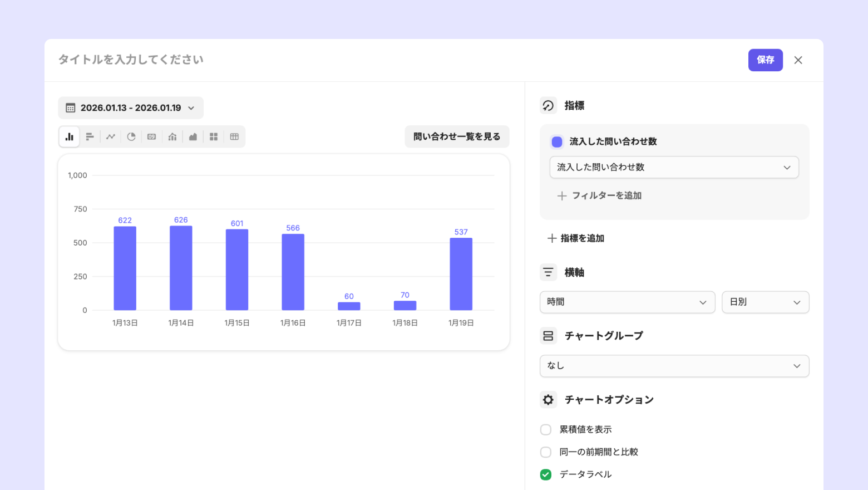The height and width of the screenshot is (490, 868).
Task: Open the date range 2026.01.13 - 2026.01.19 dropdown
Action: pos(131,108)
